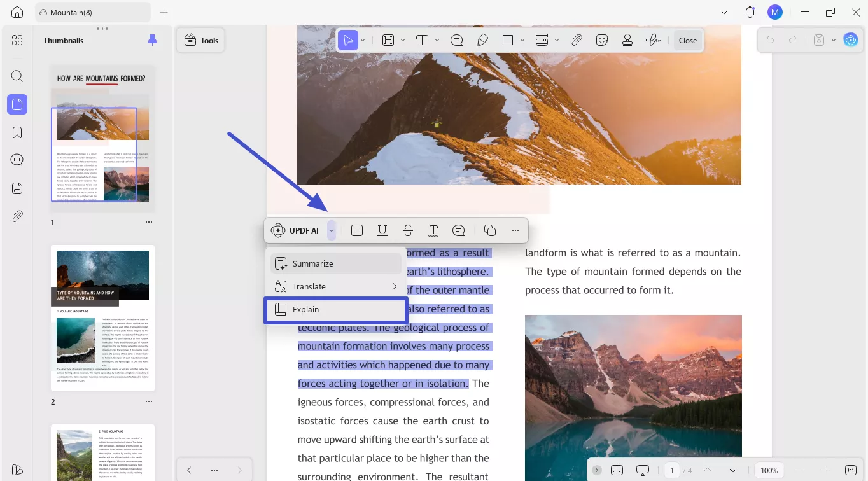Viewport: 868px width, 481px height.
Task: Open Search in the left sidebar
Action: (17, 76)
